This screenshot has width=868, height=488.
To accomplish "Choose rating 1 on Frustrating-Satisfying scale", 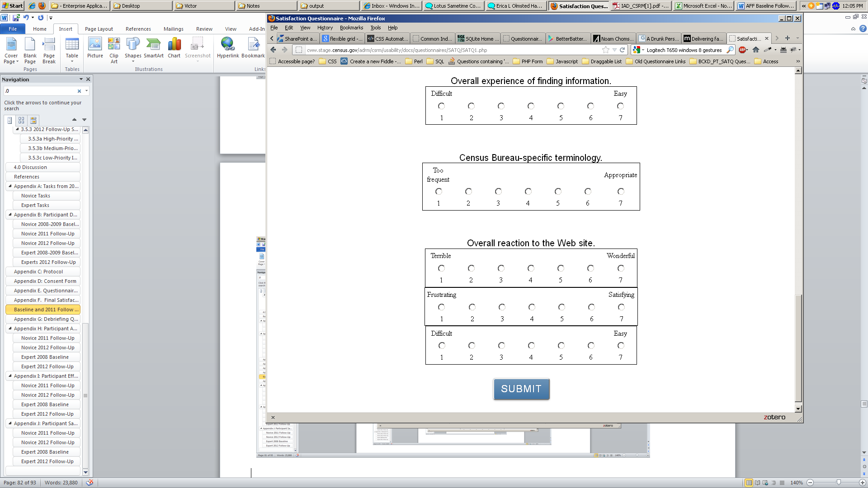I will [x=442, y=307].
